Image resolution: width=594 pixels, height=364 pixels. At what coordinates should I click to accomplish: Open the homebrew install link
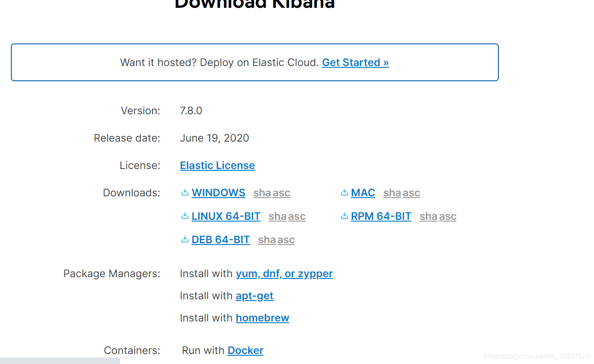[262, 318]
